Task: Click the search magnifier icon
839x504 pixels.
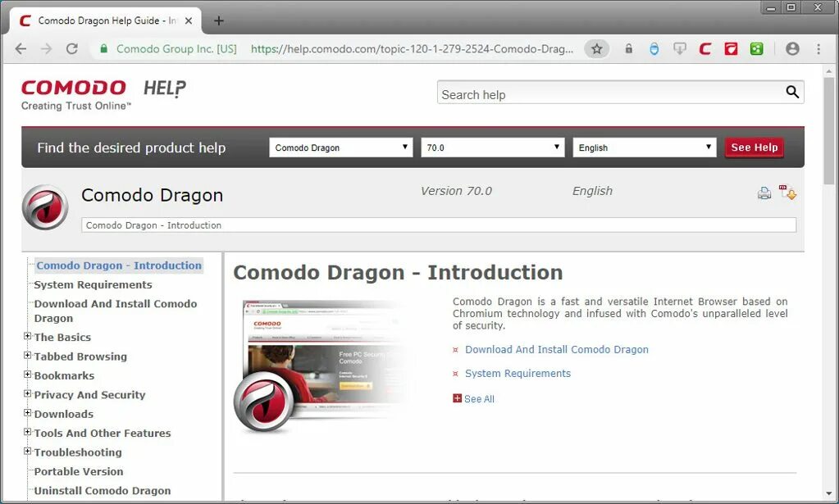Action: (x=792, y=92)
